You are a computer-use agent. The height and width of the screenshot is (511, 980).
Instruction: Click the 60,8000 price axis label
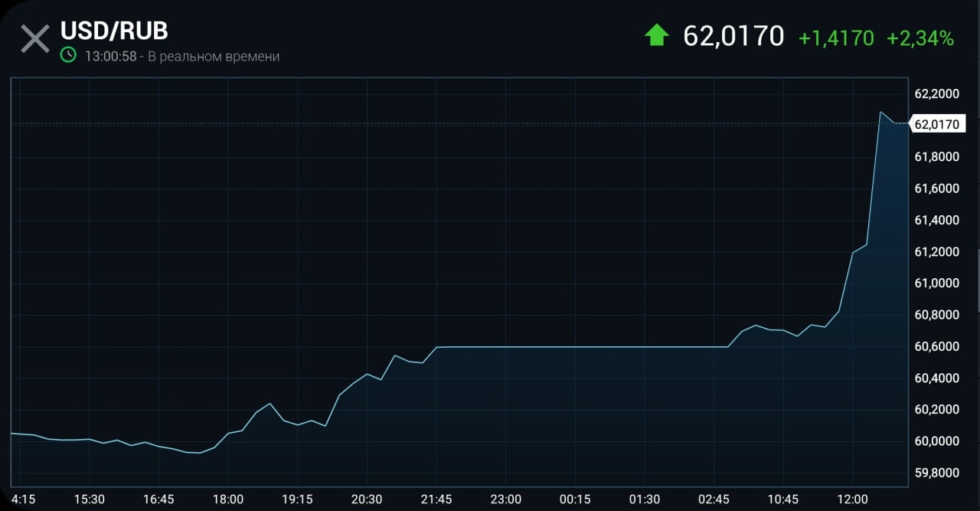tap(936, 314)
